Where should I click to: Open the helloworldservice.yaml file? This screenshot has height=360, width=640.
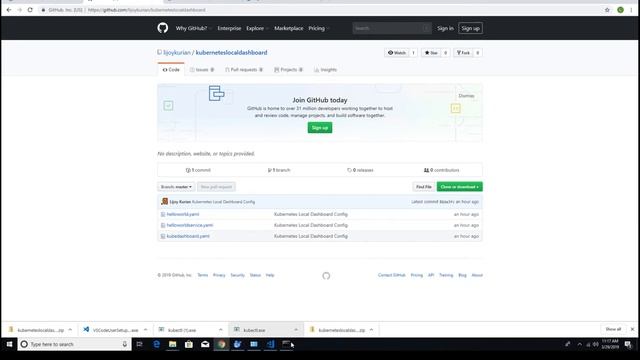point(190,225)
